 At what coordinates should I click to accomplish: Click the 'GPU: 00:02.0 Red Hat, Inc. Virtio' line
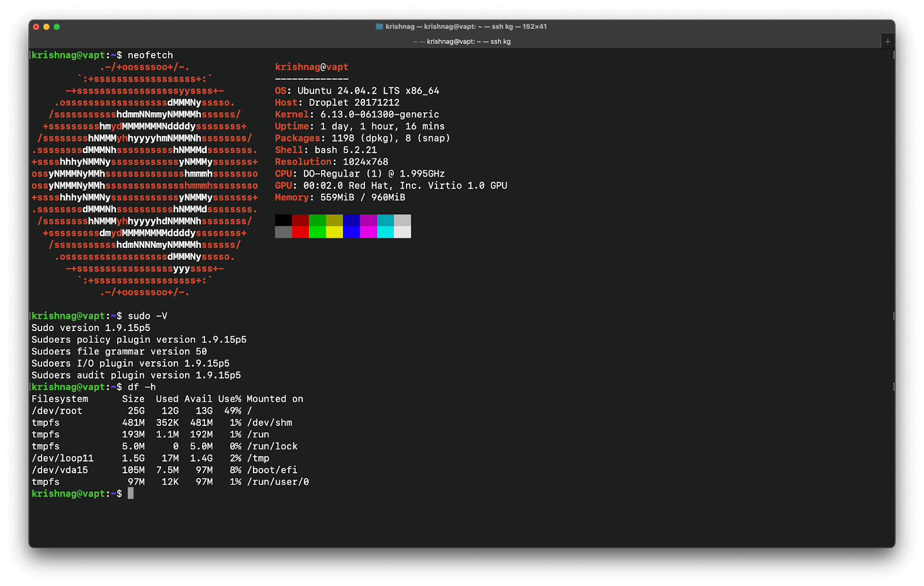click(x=391, y=186)
